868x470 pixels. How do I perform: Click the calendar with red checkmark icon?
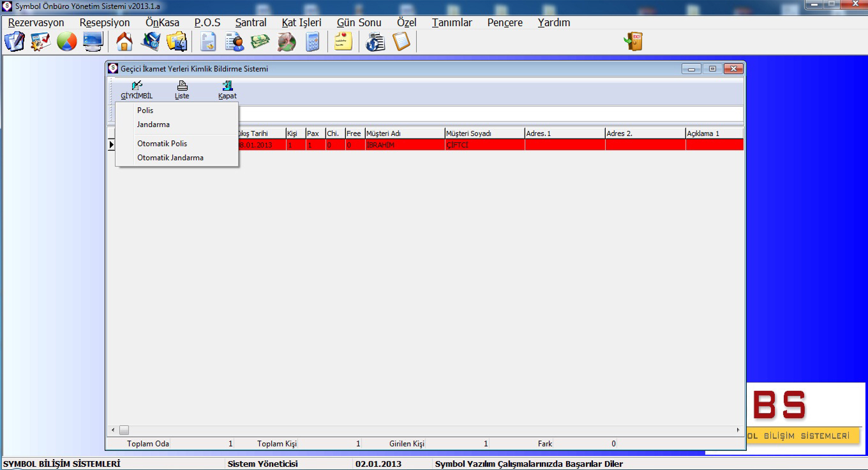[40, 42]
